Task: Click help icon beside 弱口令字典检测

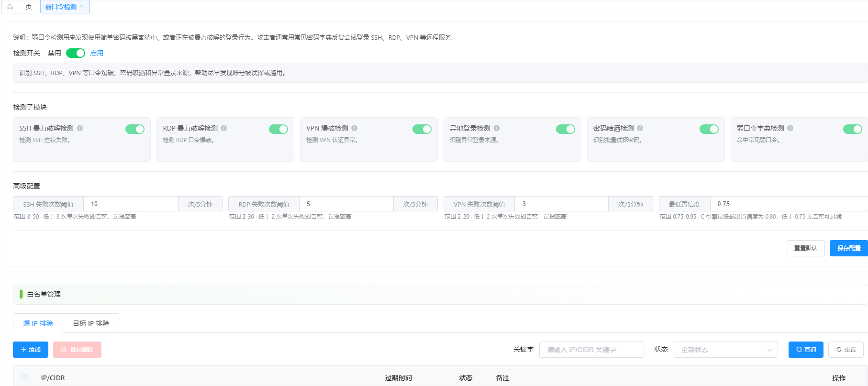Action: (x=790, y=128)
